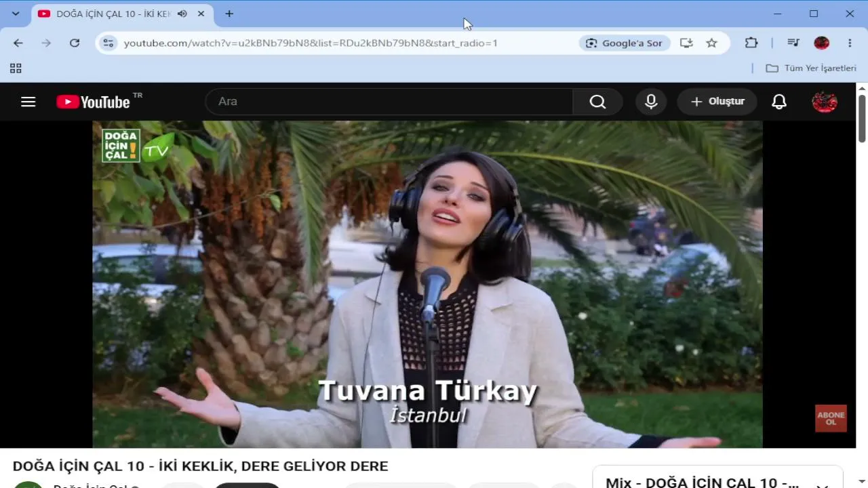Click the video player showing Tuvana Türkay

point(427,284)
